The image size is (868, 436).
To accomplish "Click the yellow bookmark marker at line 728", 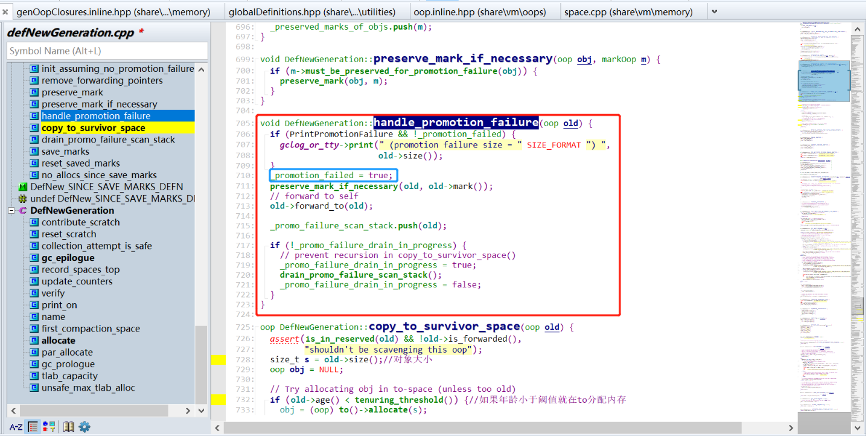I will point(218,360).
